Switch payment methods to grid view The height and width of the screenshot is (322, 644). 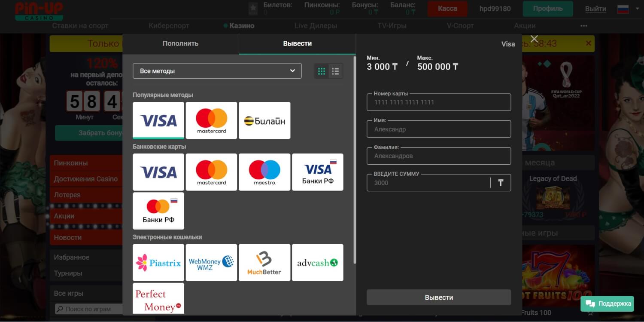322,71
